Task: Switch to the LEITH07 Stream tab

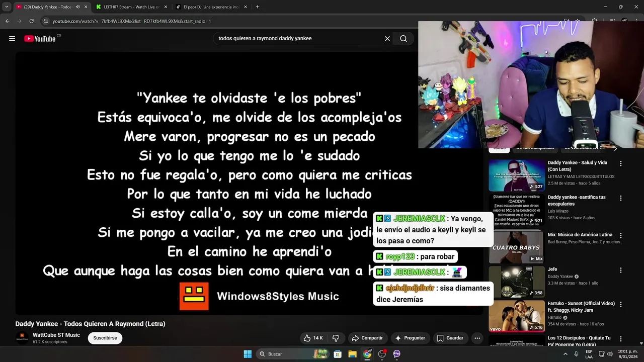Action: [x=132, y=7]
